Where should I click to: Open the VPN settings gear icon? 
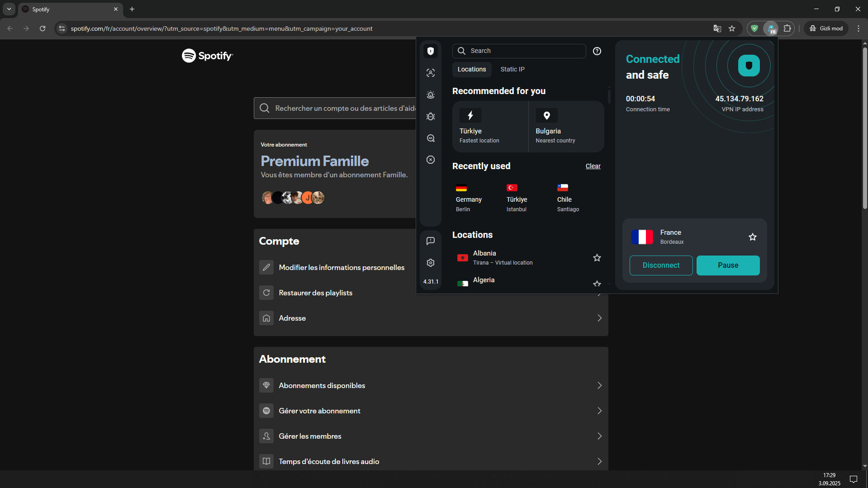coord(431,263)
